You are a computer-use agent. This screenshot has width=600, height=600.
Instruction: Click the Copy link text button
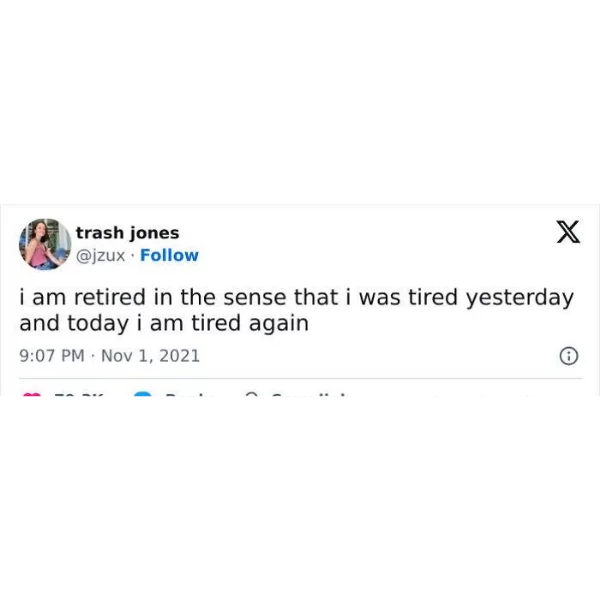(x=310, y=395)
